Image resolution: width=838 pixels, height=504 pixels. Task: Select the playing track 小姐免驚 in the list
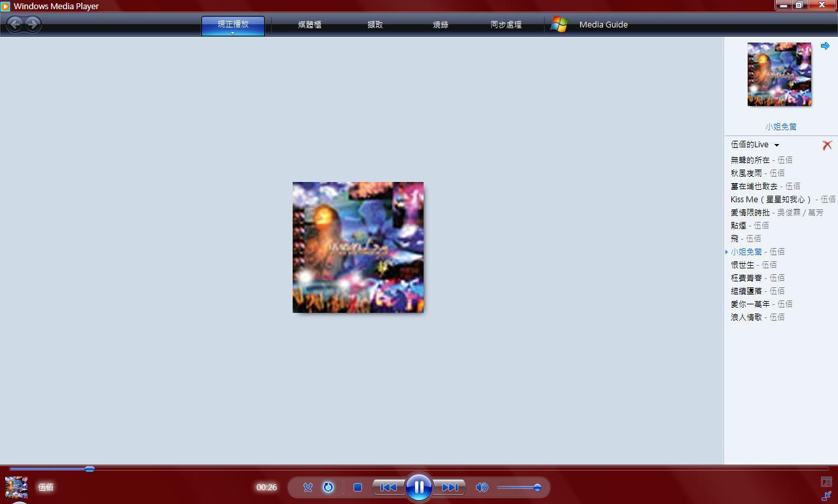757,251
